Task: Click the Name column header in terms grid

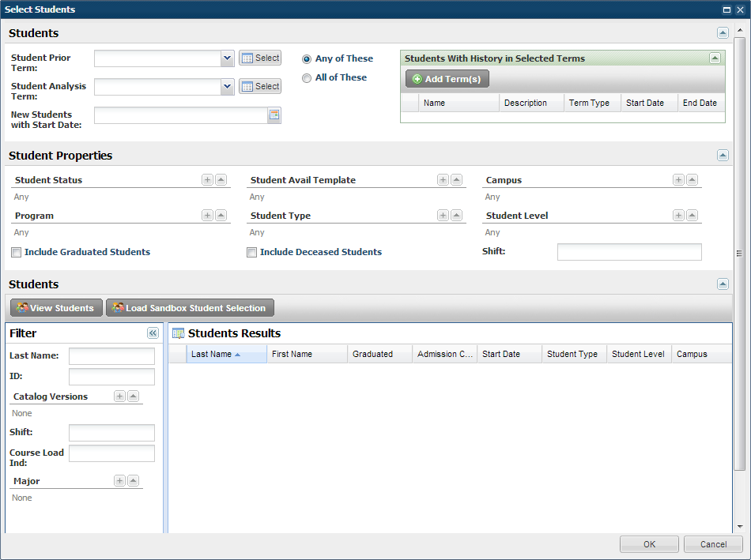Action: coord(459,103)
